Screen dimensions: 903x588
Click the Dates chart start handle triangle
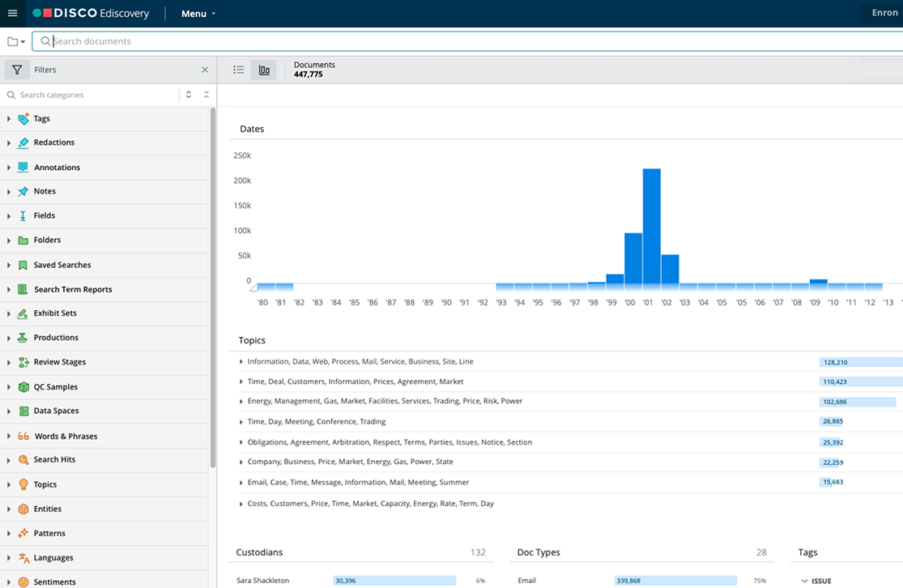tap(253, 288)
